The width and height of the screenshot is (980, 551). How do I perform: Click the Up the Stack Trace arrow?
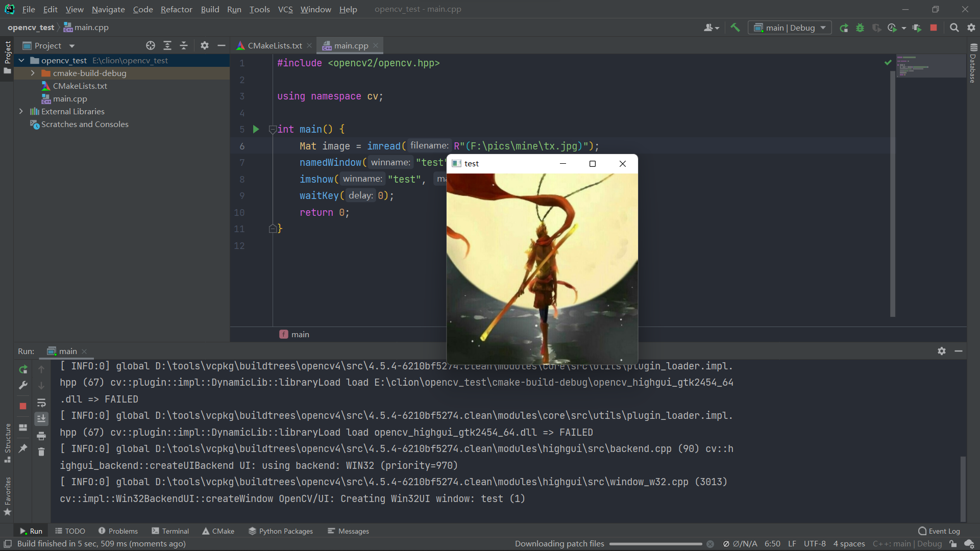pos(41,369)
